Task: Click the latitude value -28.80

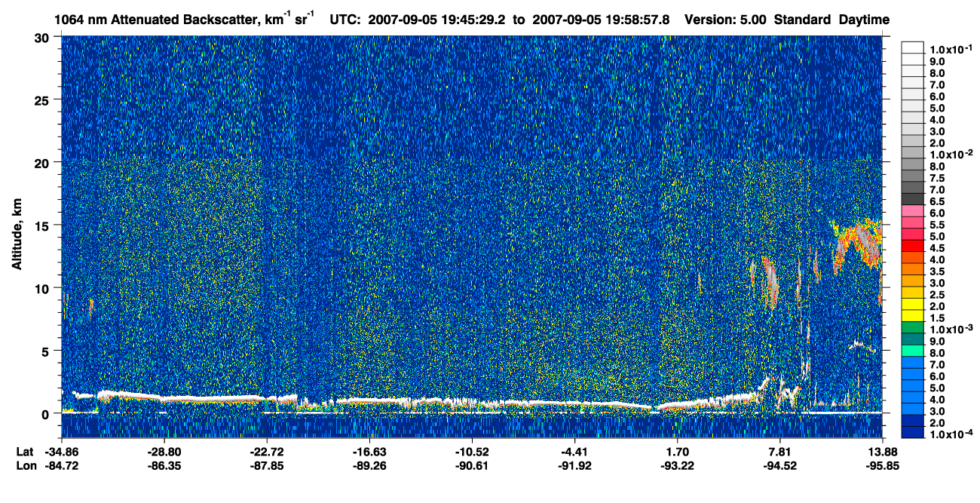Action: coord(164,452)
